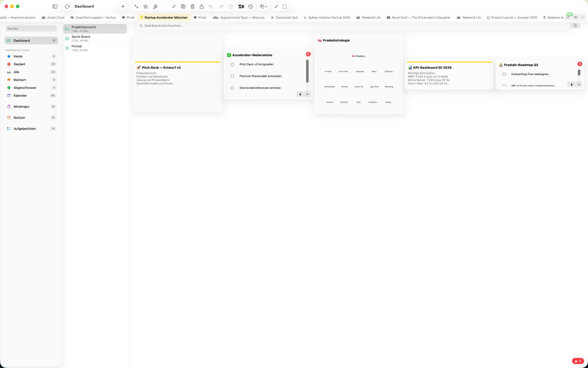Open the Produktstrategie mindmap thumbnail
Image resolution: width=588 pixels, height=368 pixels.
point(359,79)
